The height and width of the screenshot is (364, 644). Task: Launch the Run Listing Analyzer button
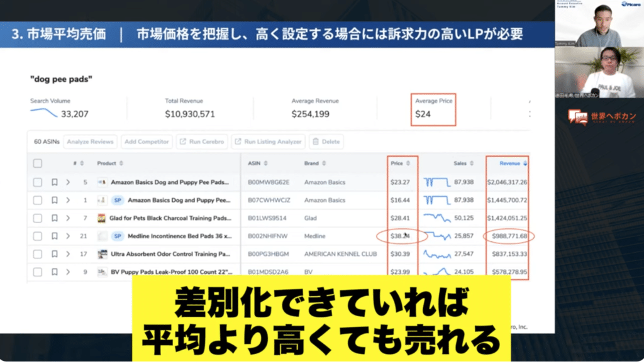pos(268,141)
